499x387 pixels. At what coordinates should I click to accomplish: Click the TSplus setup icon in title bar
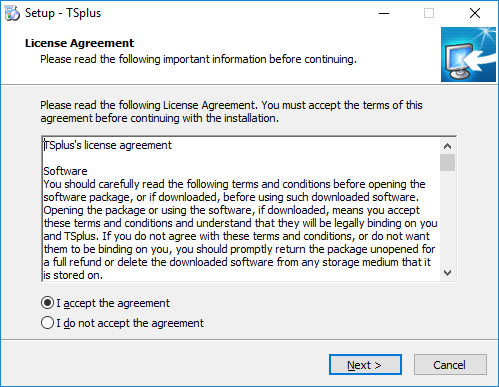pos(12,13)
